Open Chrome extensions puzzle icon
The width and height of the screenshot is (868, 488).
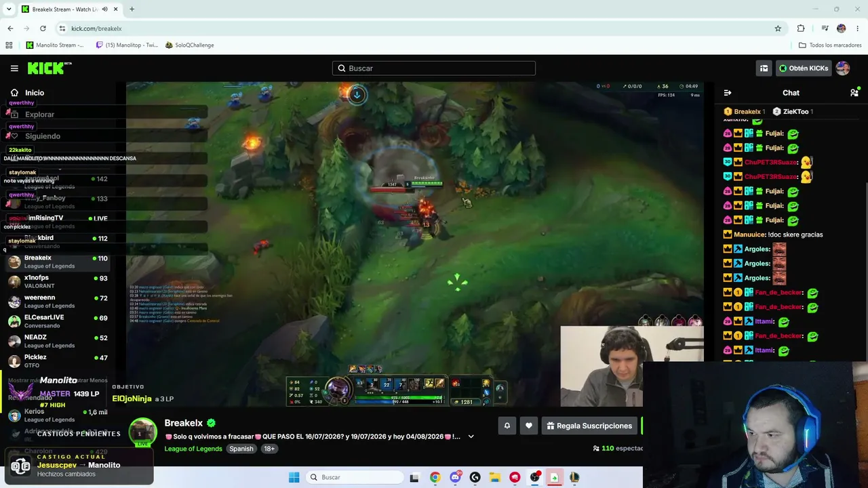point(801,28)
